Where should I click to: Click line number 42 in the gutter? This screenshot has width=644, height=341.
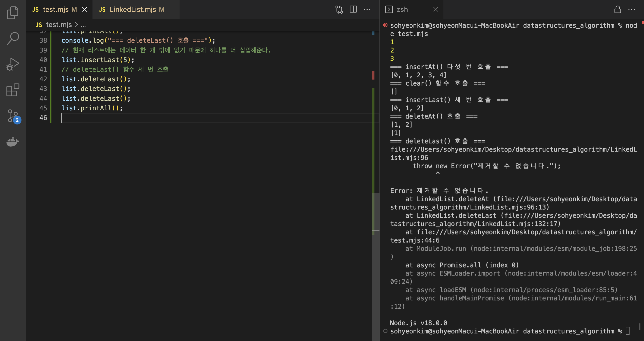point(43,79)
